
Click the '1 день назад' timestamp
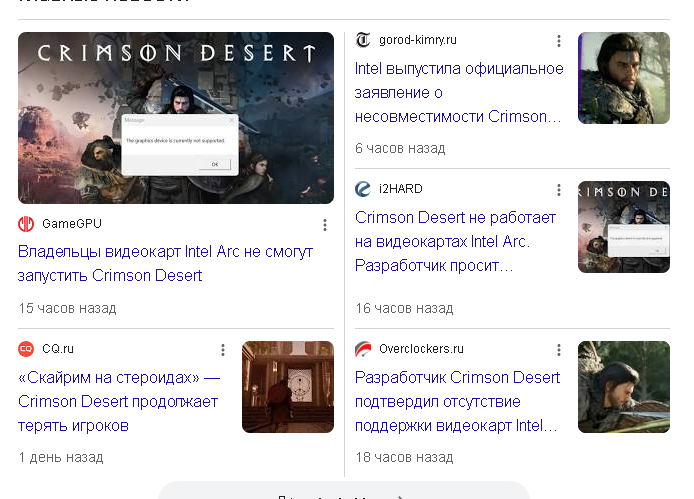tap(61, 457)
